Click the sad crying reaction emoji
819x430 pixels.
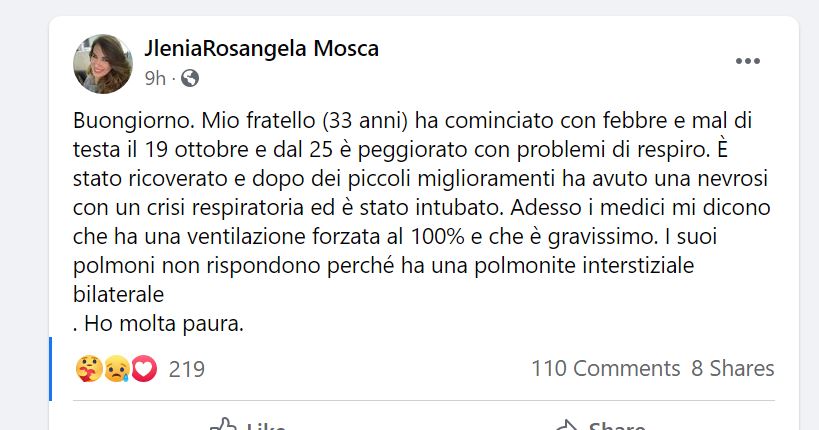coord(116,369)
